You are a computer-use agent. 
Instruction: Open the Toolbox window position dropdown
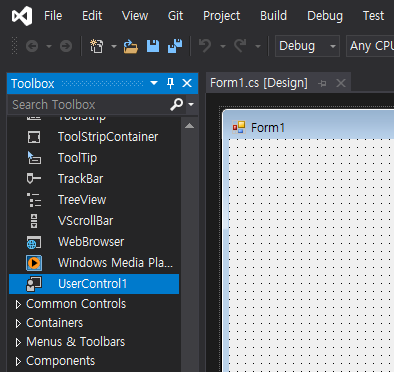click(154, 83)
